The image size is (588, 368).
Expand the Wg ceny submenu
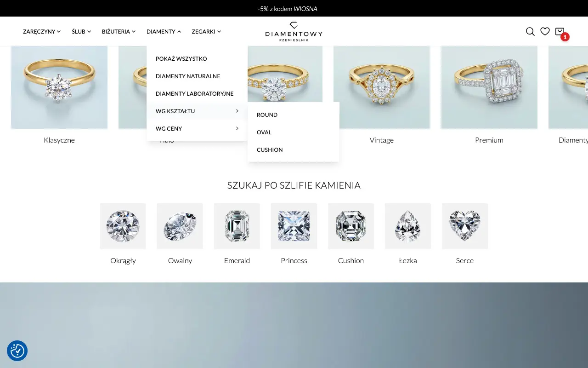197,129
